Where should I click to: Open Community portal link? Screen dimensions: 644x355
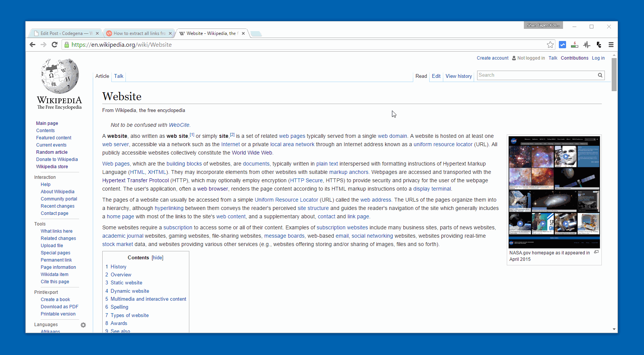coord(59,199)
